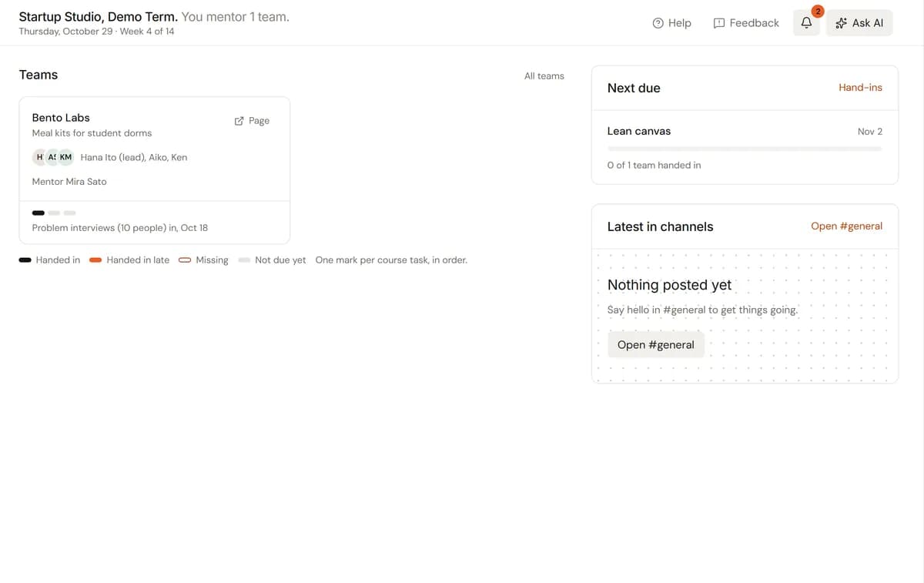Click the KM member avatar
This screenshot has width=924, height=583.
pos(65,157)
